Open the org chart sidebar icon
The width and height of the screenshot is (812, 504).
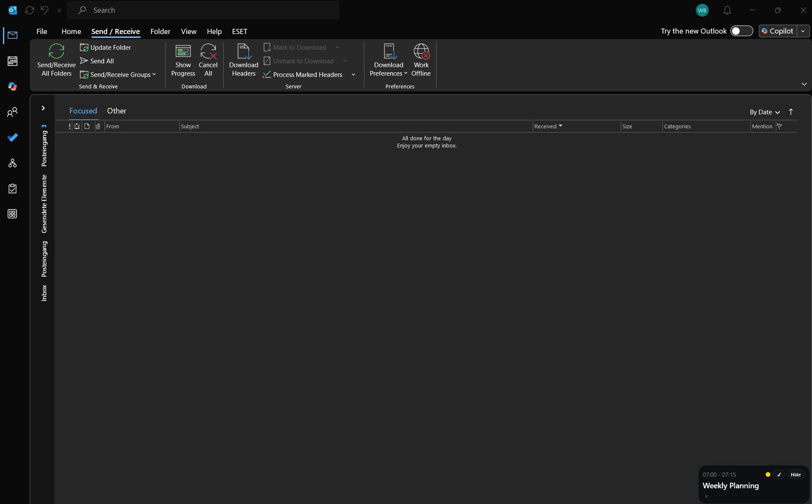[12, 163]
